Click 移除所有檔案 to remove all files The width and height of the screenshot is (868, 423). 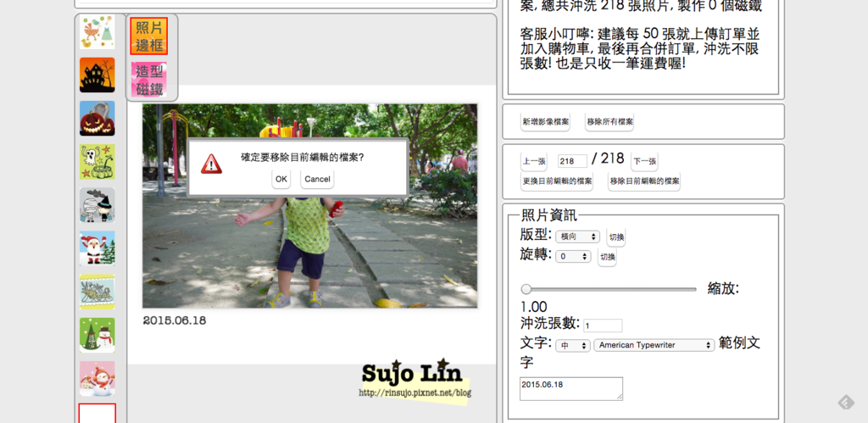pos(610,122)
